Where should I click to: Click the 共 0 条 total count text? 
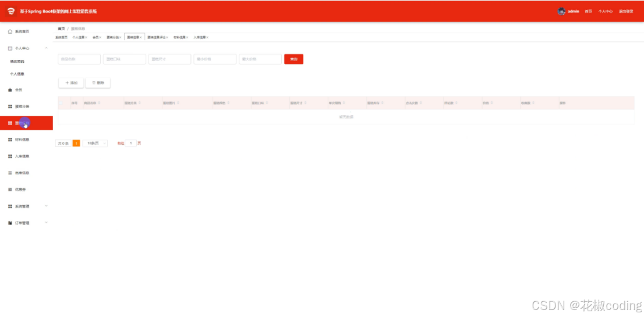click(63, 143)
